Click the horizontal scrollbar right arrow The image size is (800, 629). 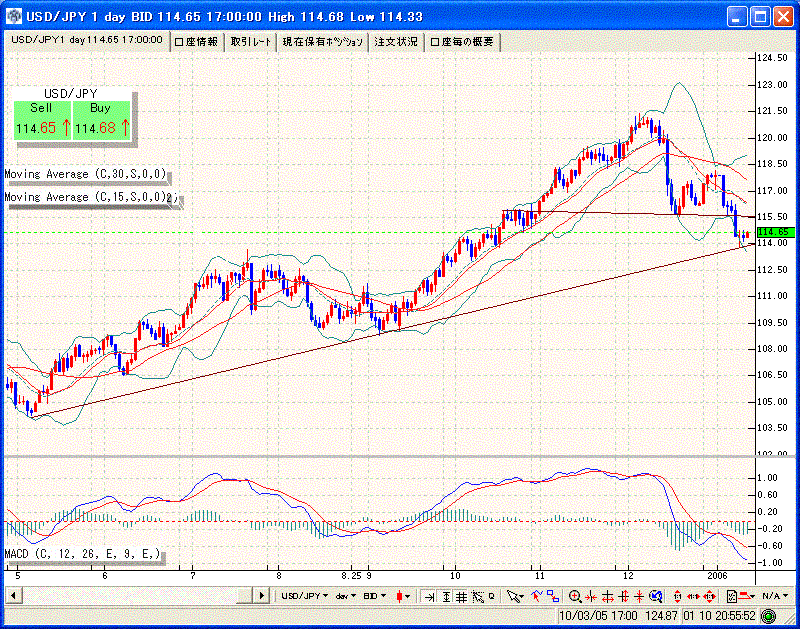pyautogui.click(x=263, y=596)
